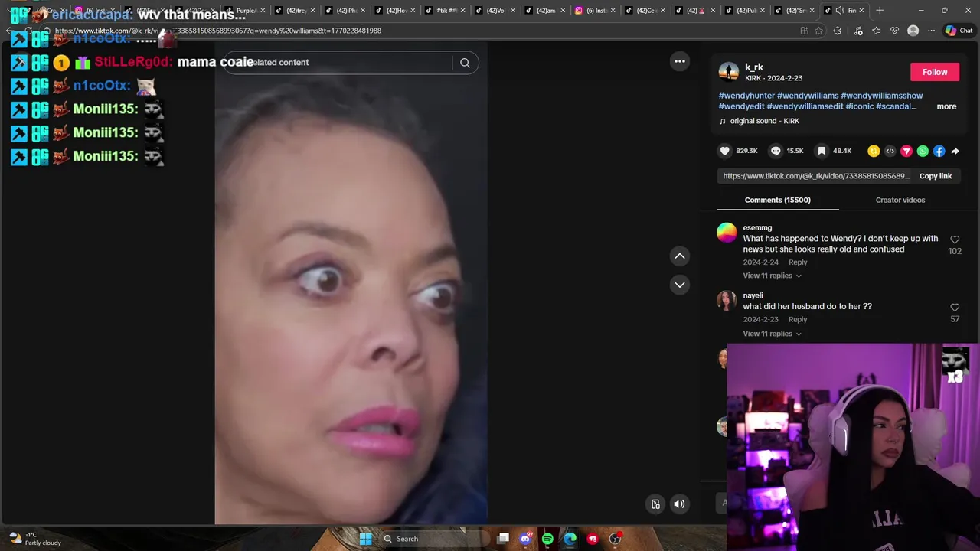Open OBS Studio icon in taskbar
Image resolution: width=980 pixels, height=551 pixels.
point(615,539)
